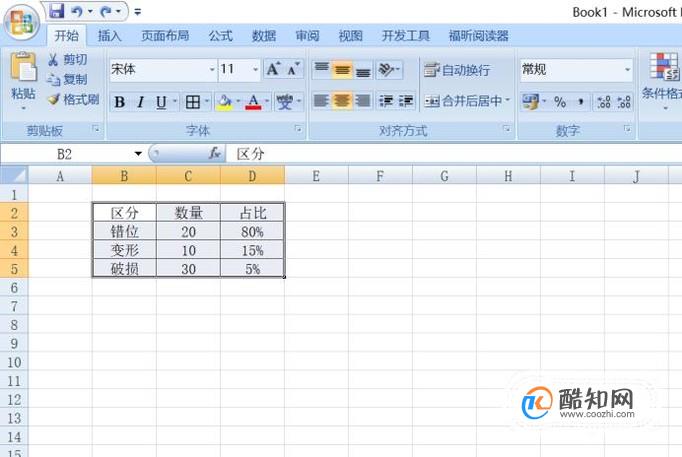The height and width of the screenshot is (457, 682).
Task: Top-align the cell contents
Action: coord(322,70)
